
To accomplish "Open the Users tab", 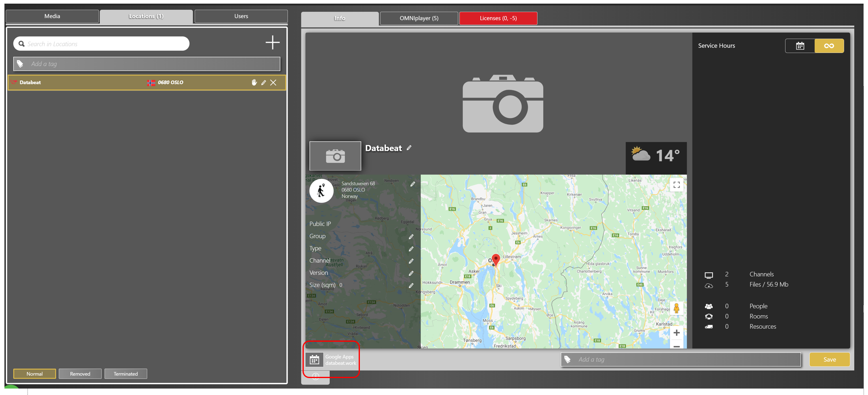I will [241, 16].
